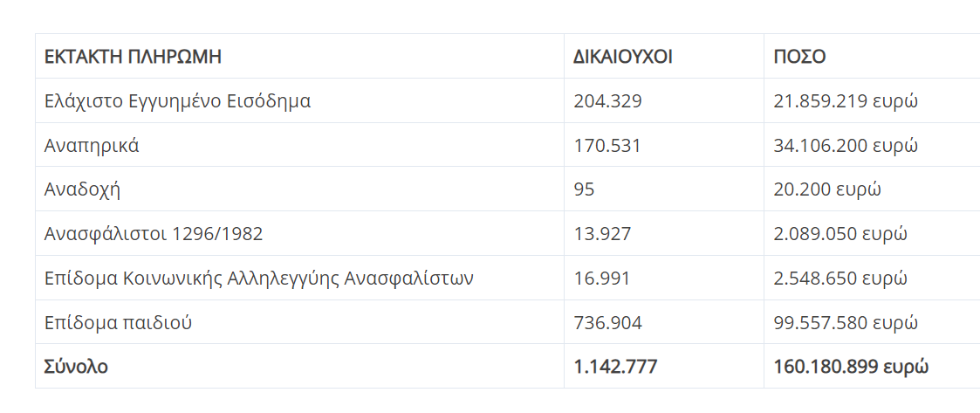
Task: Click the ΕΚΤΑΚΤΗ ΠΛΗΡΩΜΗ column header
Action: coord(133,57)
